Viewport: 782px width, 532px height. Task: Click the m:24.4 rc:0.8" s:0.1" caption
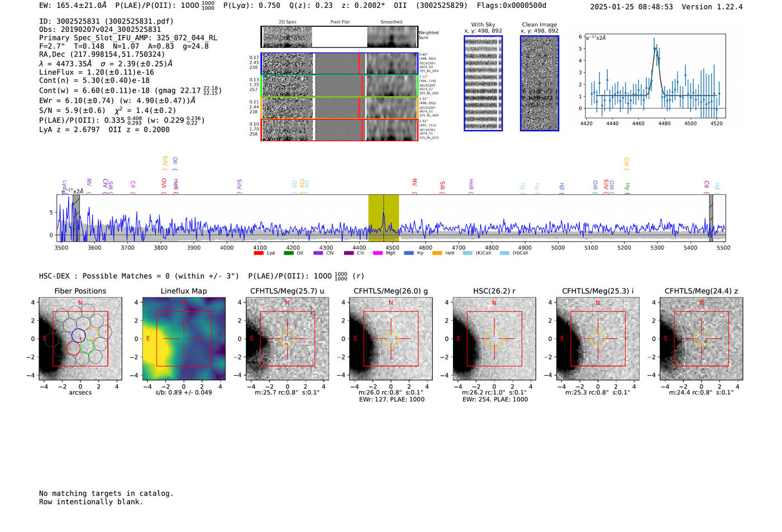tap(702, 392)
